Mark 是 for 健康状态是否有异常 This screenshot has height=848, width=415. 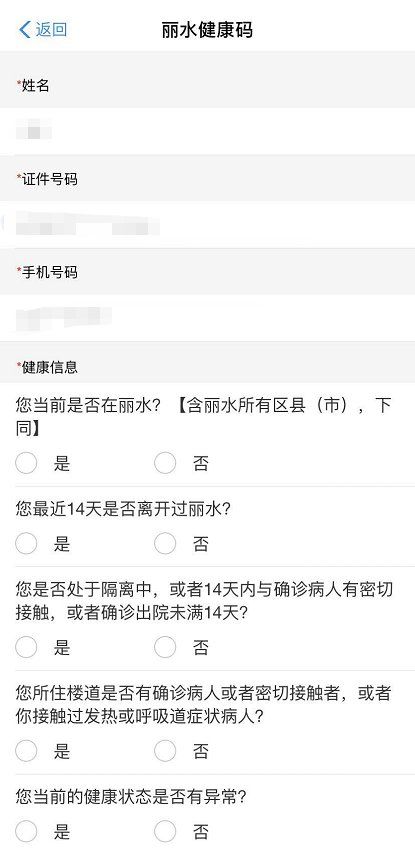coord(26,831)
